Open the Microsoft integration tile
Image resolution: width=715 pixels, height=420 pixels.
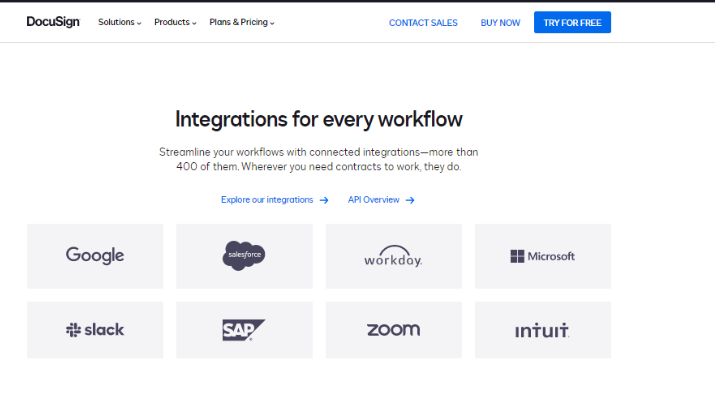tap(543, 256)
